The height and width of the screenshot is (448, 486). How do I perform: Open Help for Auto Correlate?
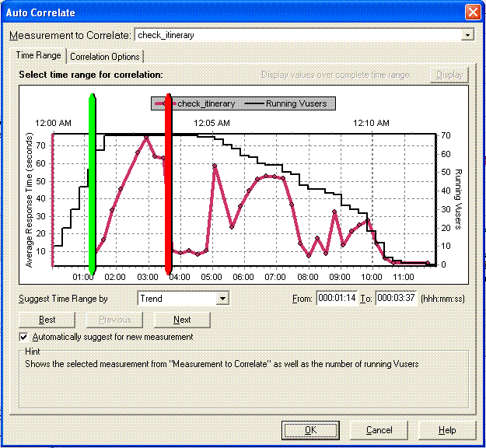(x=447, y=430)
